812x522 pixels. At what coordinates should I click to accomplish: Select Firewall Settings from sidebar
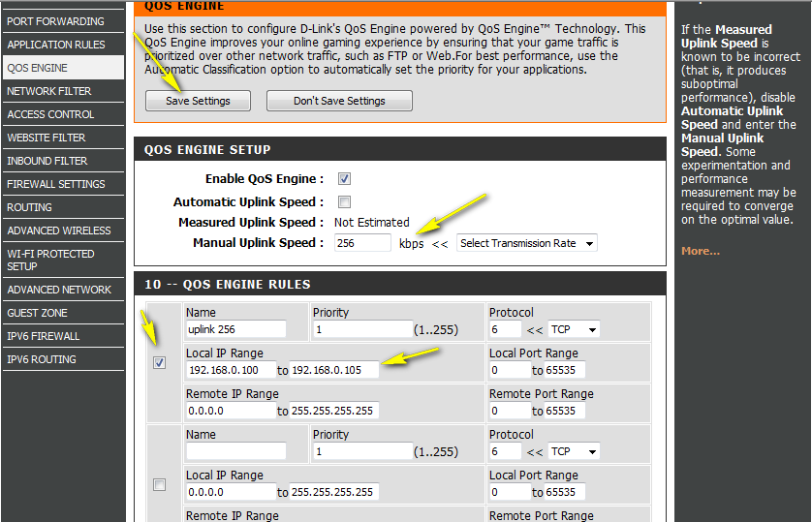click(56, 184)
